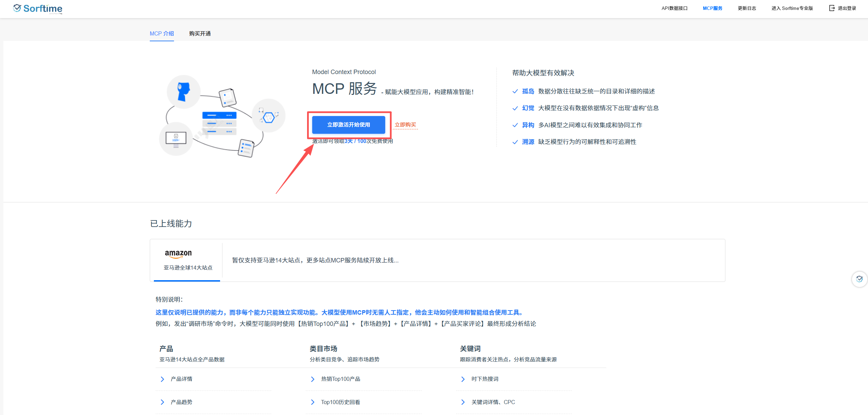Click the checkmark icon beside 溯源
Image resolution: width=868 pixels, height=415 pixels.
coord(515,142)
